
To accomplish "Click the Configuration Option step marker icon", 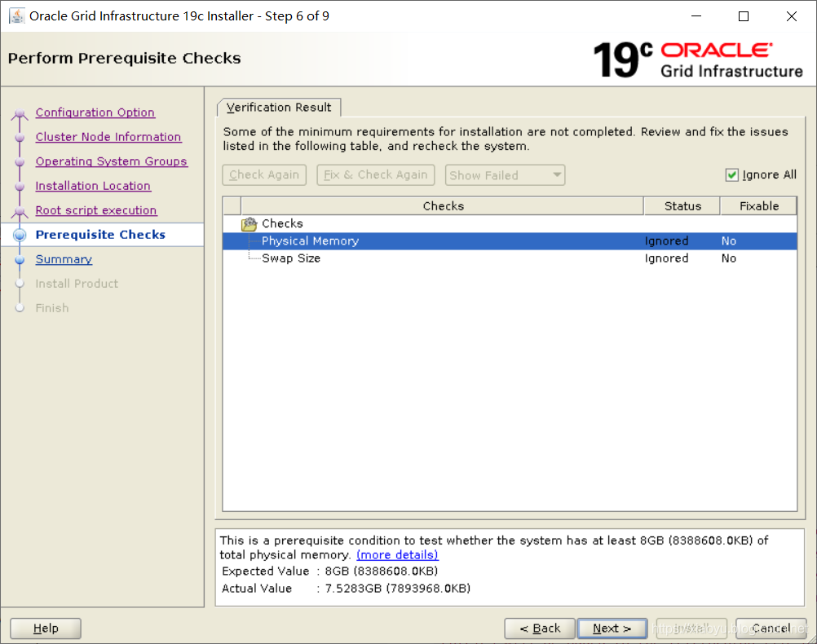I will click(20, 113).
